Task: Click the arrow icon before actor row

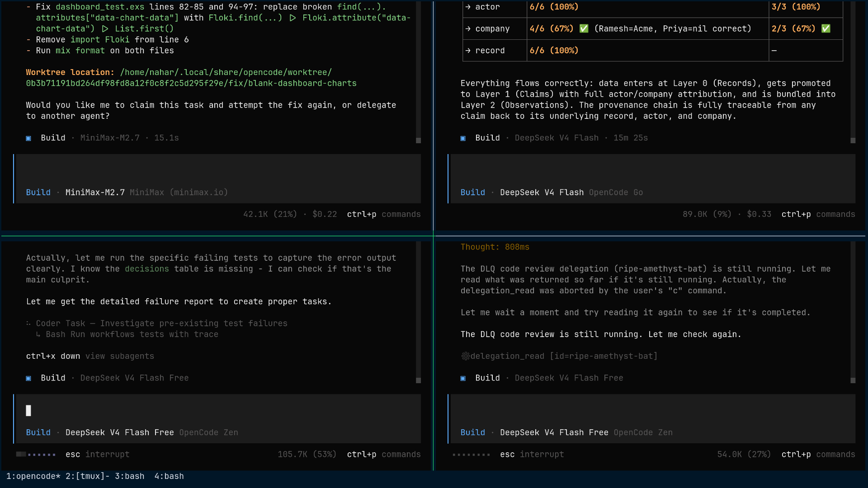Action: pyautogui.click(x=468, y=7)
